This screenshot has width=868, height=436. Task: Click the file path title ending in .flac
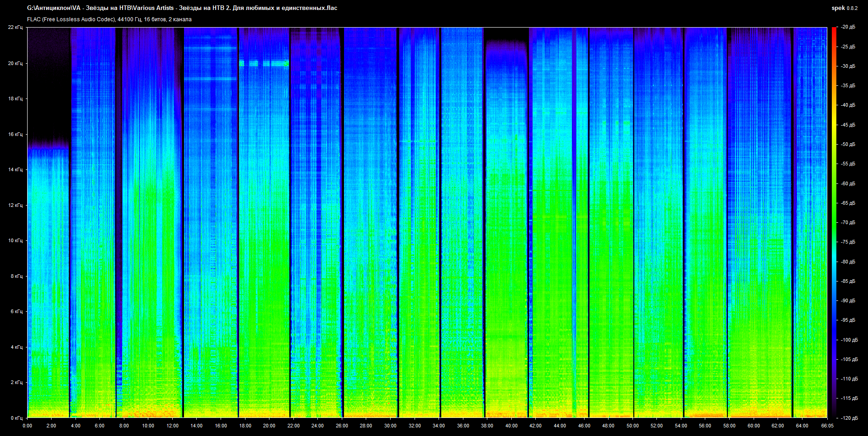(182, 8)
